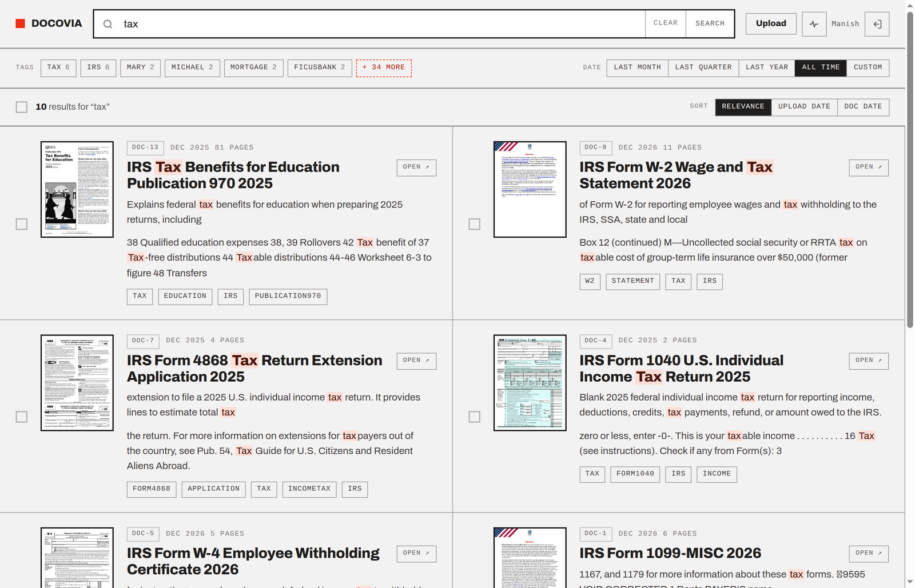The width and height of the screenshot is (915, 588).
Task: Click OPEN for DOC-13 Publication 970
Action: coord(416,167)
